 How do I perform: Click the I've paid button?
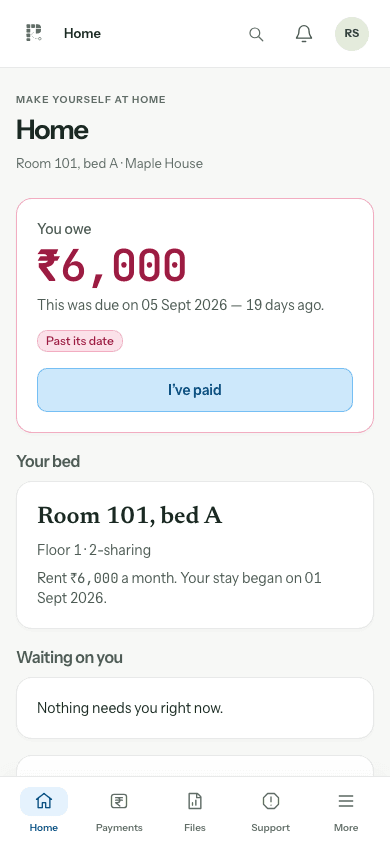click(195, 390)
